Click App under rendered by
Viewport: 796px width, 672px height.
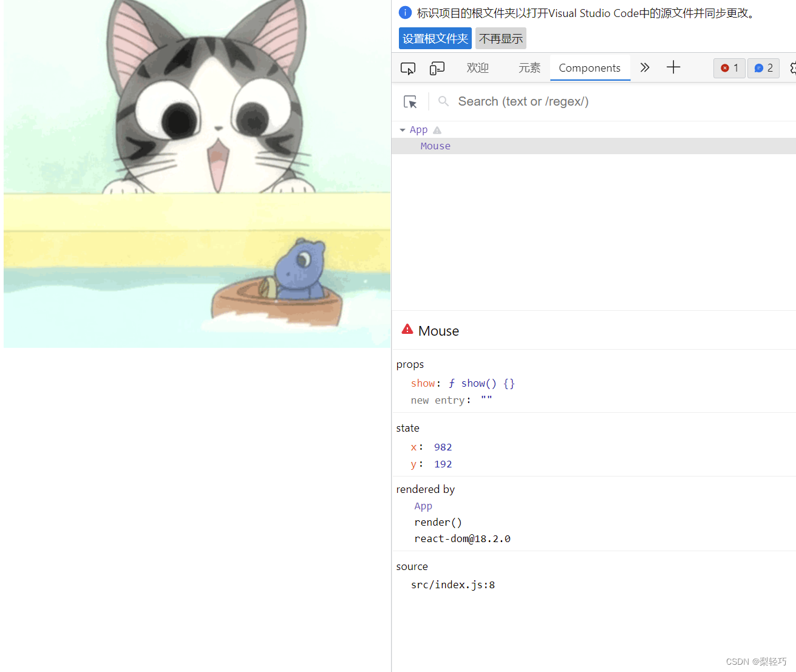click(x=423, y=506)
